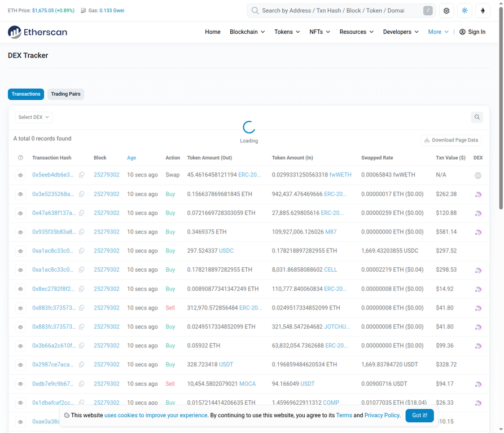Open block 25279302 in first row
The image size is (504, 433).
click(x=107, y=175)
